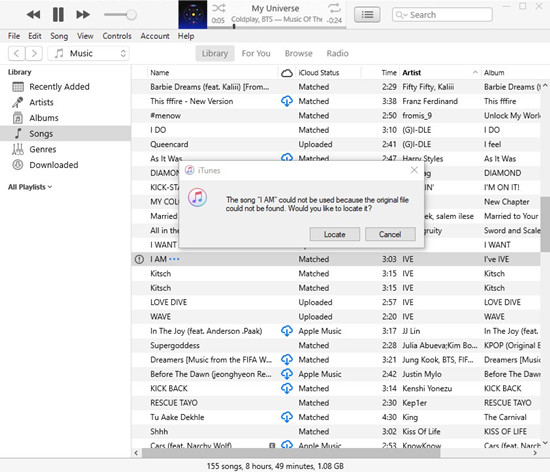Screen dimensions: 550x472
Task: Click into the Search field
Action: coord(442,15)
